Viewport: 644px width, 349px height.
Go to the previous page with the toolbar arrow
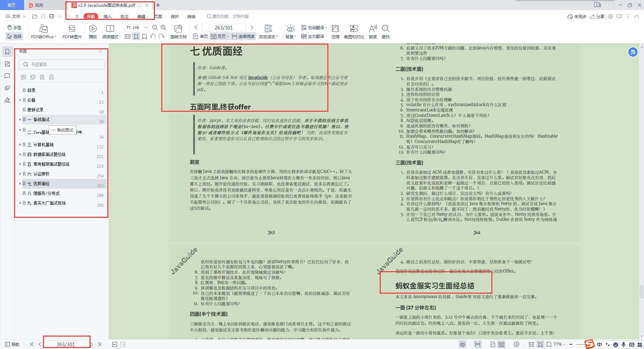click(196, 28)
